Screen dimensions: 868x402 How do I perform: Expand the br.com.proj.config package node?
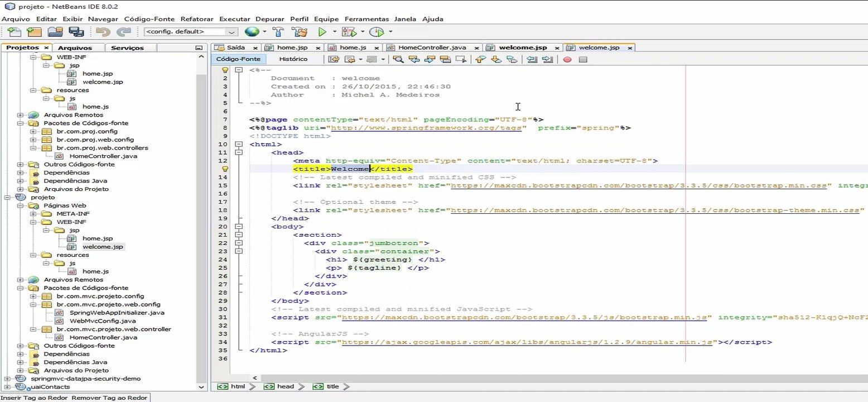(x=33, y=132)
